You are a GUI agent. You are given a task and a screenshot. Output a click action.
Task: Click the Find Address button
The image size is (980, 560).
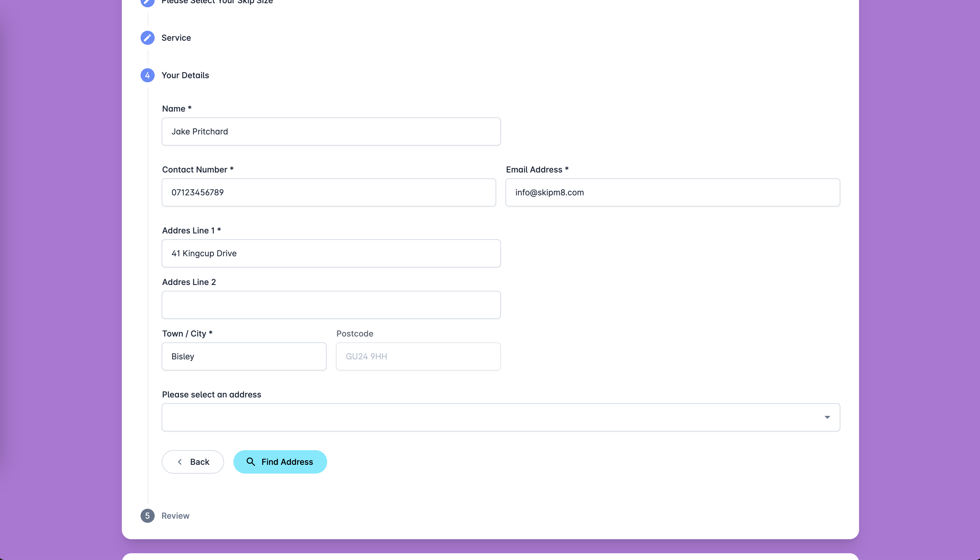point(280,462)
